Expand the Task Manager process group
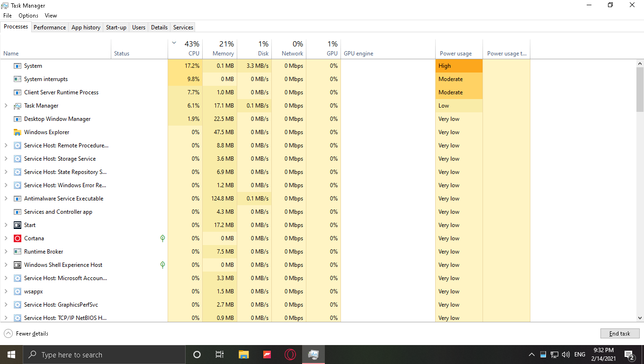 pyautogui.click(x=6, y=106)
